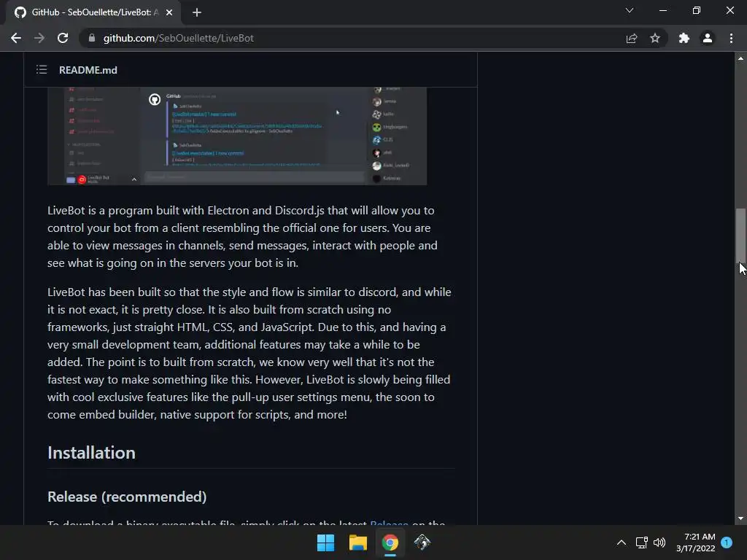This screenshot has height=560, width=747.
Task: Open the Windows Start menu
Action: point(326,542)
